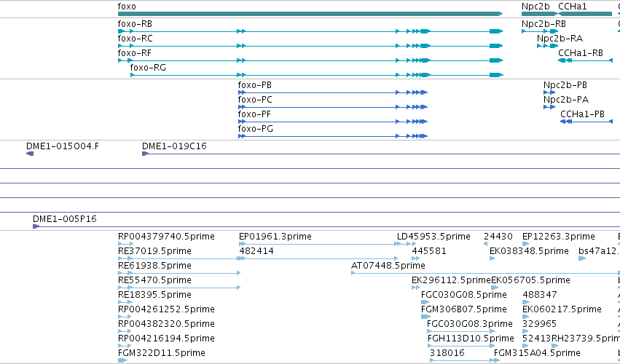The height and width of the screenshot is (364, 620).
Task: Select the 24430 feature label
Action: click(x=498, y=237)
